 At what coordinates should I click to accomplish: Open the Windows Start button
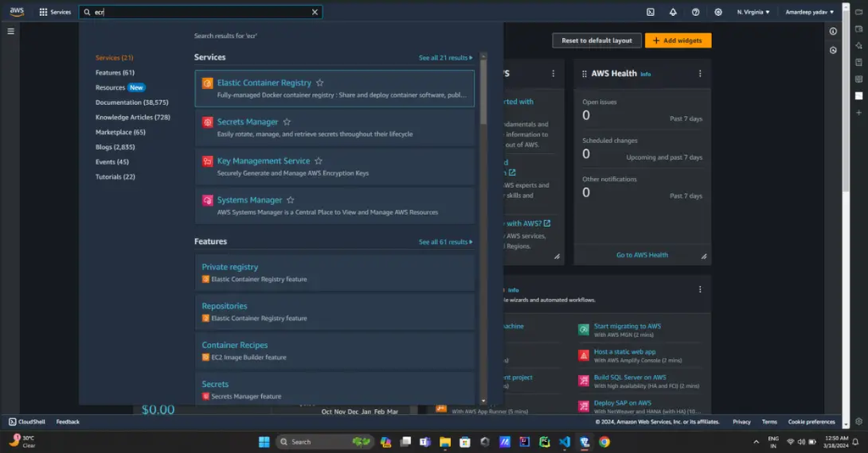264,442
